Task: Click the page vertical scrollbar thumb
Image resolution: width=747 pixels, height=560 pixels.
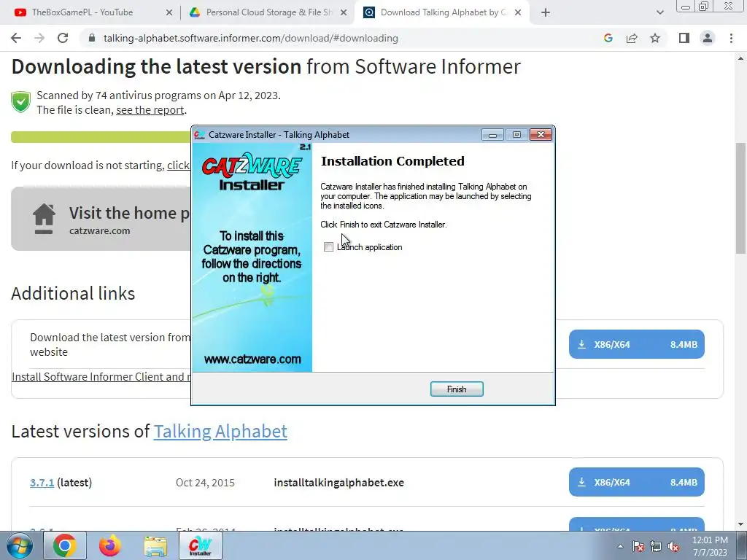Action: 740,198
